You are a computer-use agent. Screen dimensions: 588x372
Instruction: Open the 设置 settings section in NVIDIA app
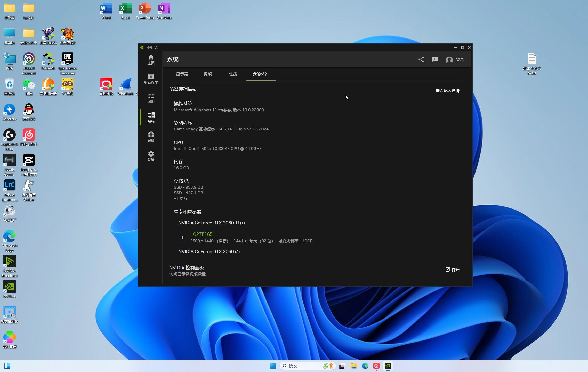point(151,156)
